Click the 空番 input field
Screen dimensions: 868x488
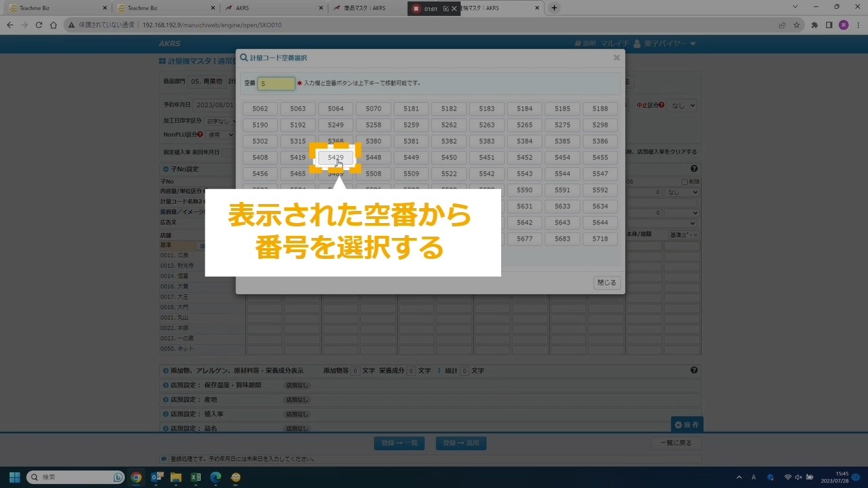coord(276,83)
